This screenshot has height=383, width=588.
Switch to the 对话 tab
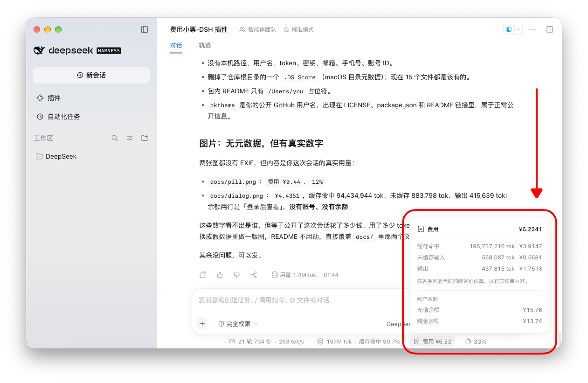pos(176,45)
